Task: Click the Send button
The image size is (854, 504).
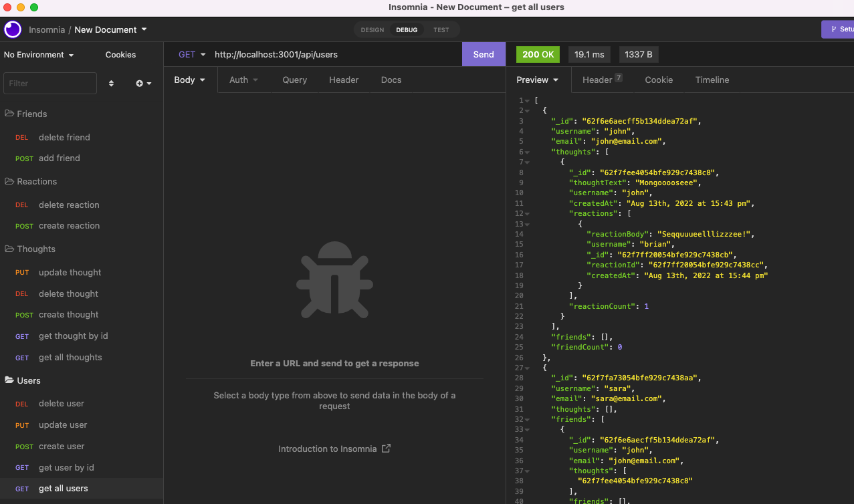Action: point(484,54)
